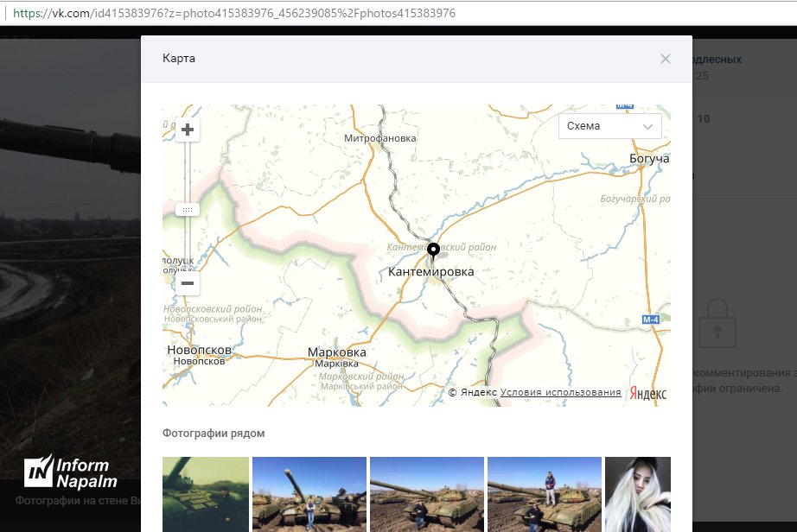Open the fourth nearby photo thumbnail

coord(545,494)
